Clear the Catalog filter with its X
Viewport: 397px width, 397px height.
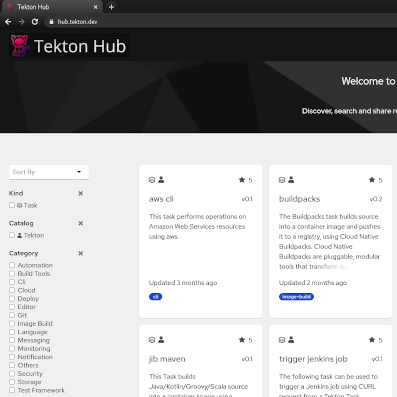81,223
